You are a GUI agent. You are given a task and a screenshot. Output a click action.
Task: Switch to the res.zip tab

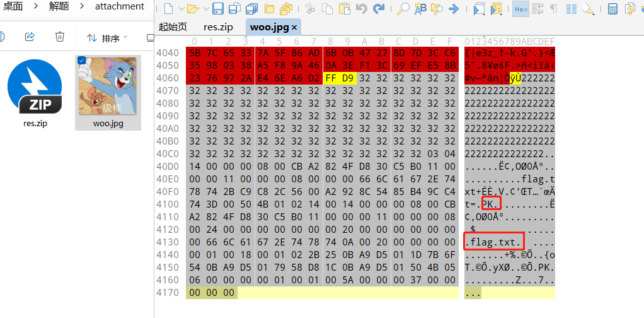(x=218, y=28)
